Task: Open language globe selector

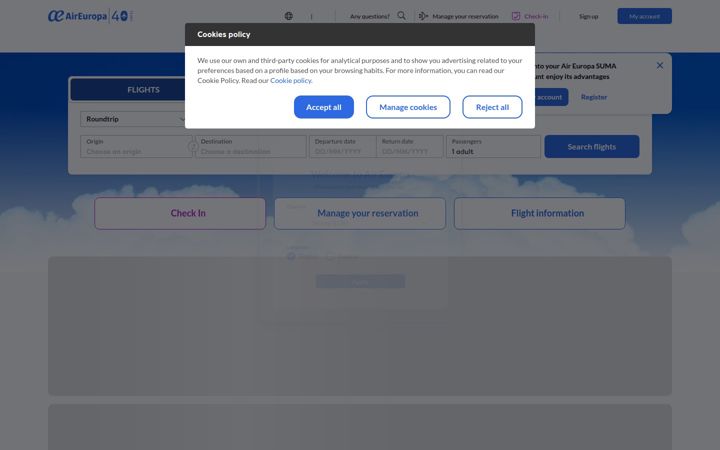Action: (x=288, y=16)
